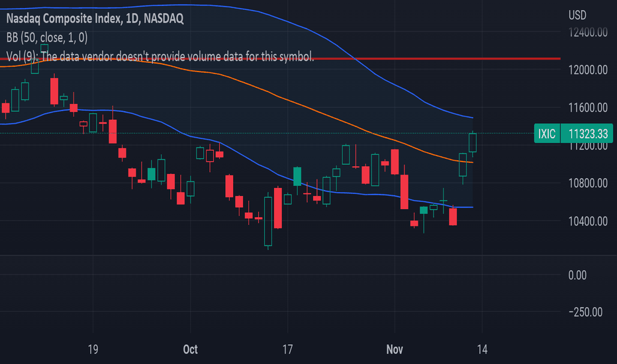Click the 11323.33 current price label
The image size is (617, 364).
587,134
